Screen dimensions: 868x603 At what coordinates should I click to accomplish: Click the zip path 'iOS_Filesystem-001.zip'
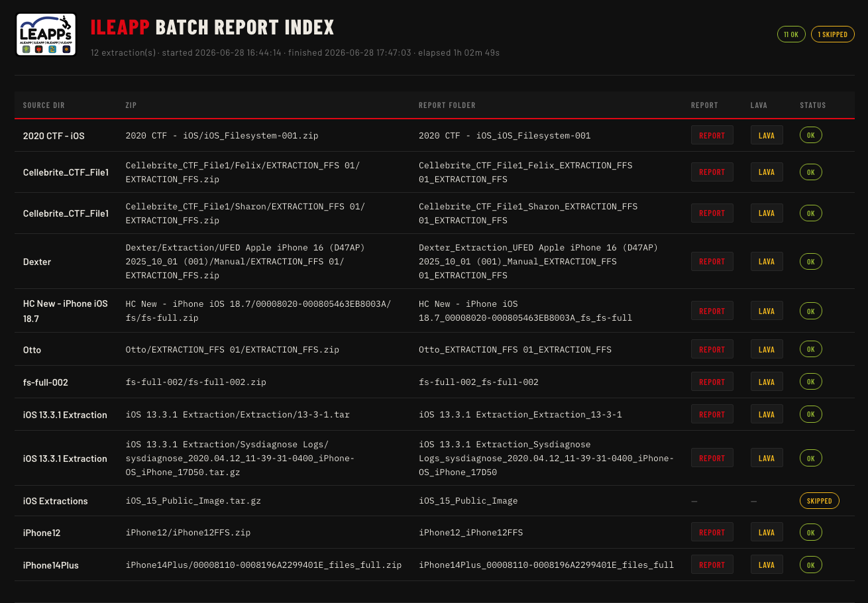tap(222, 136)
